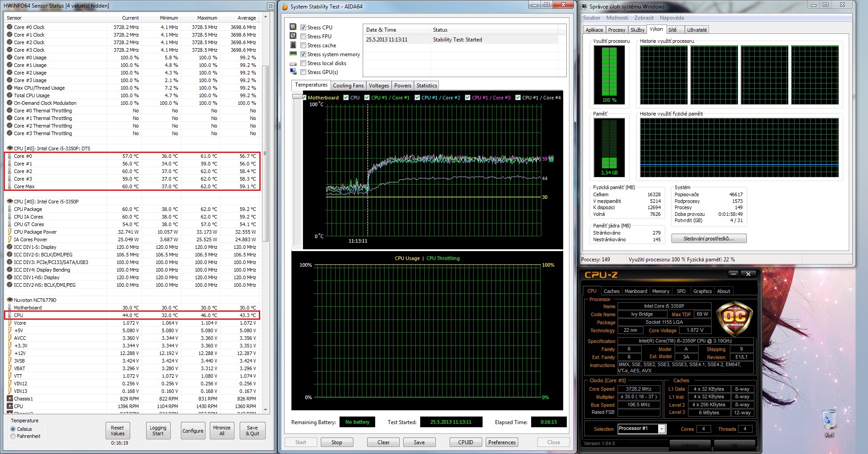This screenshot has width=868, height=454.
Task: Click the HWiNFO list scroll up arrow
Action: click(266, 17)
